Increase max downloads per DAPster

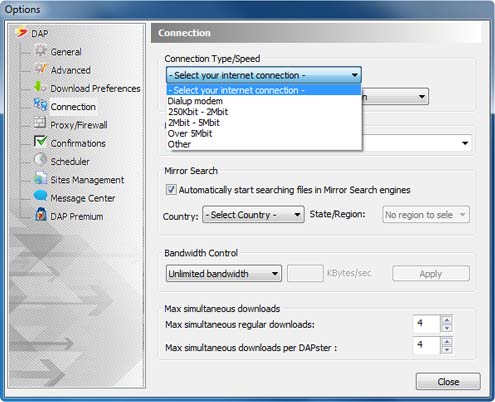(x=447, y=342)
